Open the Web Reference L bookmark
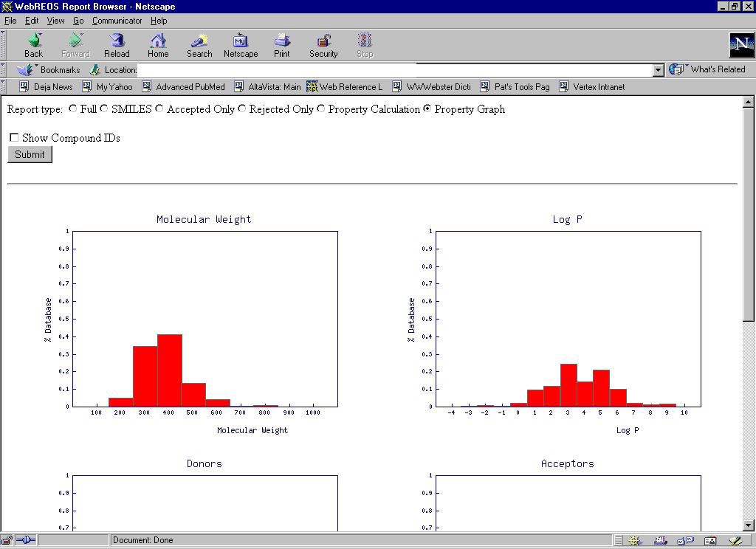756x549 pixels. 345,87
